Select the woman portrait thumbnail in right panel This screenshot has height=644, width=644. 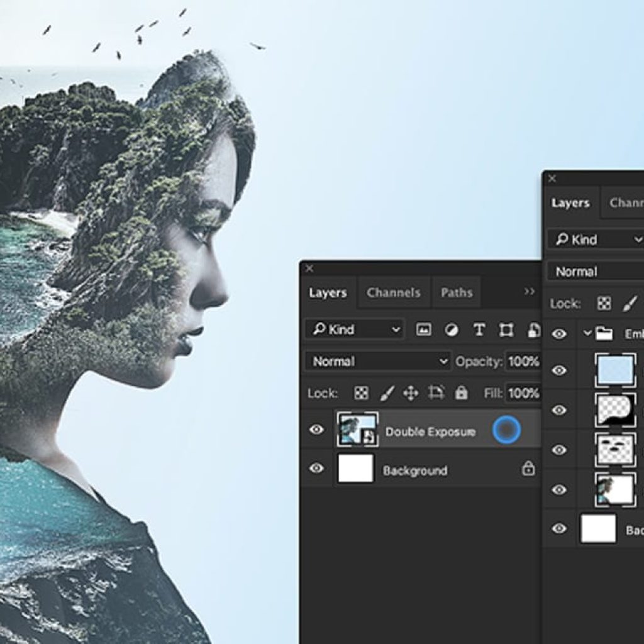pos(615,489)
